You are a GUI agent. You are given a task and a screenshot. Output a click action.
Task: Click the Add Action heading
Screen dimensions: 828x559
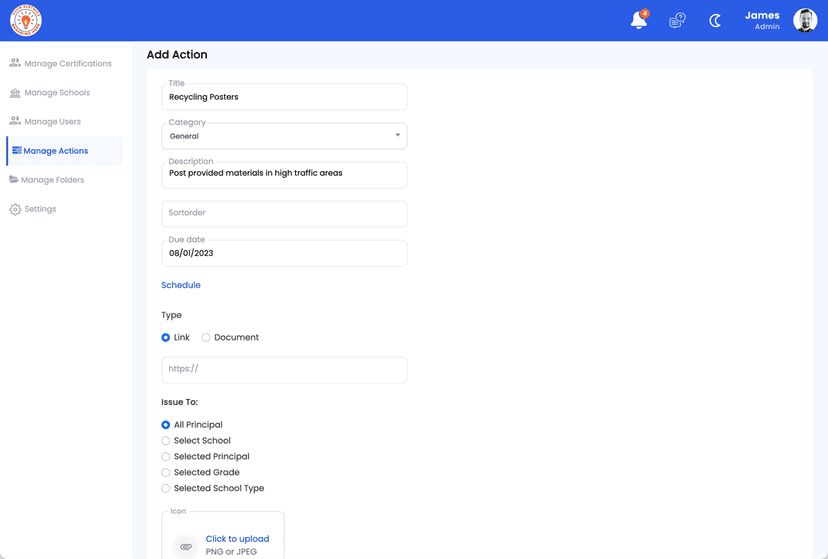tap(177, 54)
